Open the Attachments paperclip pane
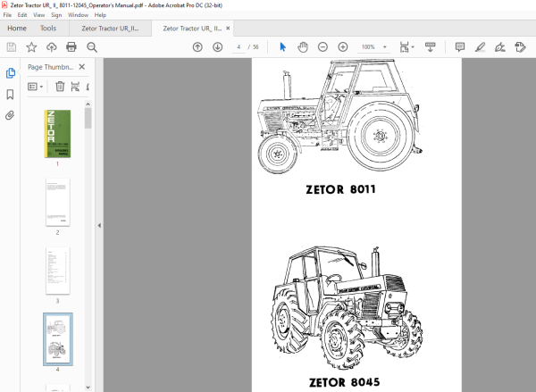The image size is (536, 392). click(x=10, y=115)
